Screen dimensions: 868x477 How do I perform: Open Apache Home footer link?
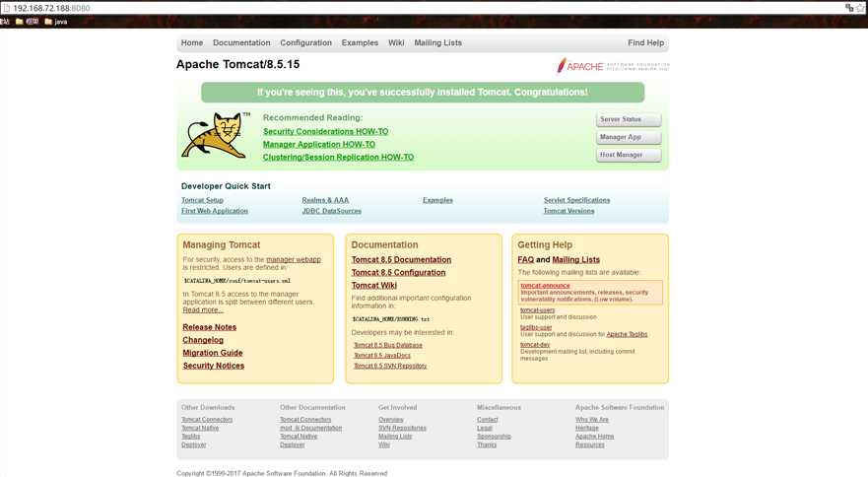pyautogui.click(x=594, y=436)
